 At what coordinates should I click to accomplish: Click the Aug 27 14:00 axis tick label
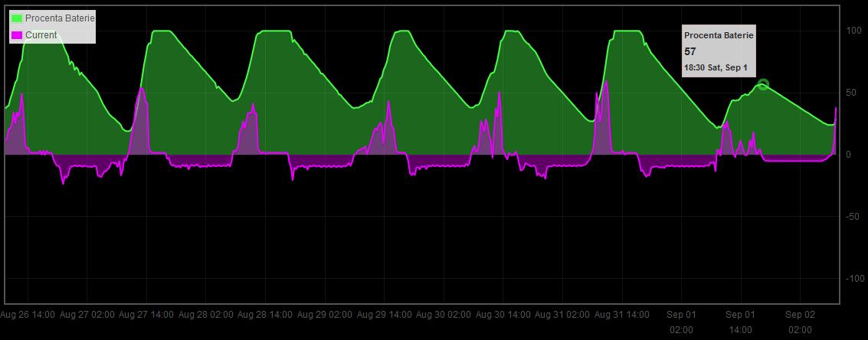[146, 315]
